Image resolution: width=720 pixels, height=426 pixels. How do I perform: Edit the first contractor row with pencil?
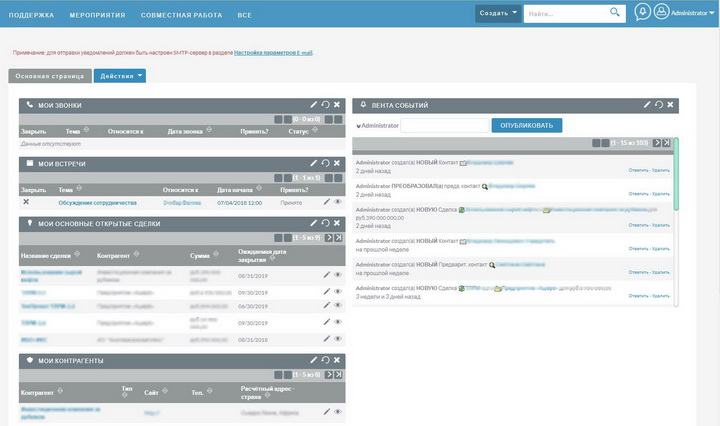coord(326,412)
